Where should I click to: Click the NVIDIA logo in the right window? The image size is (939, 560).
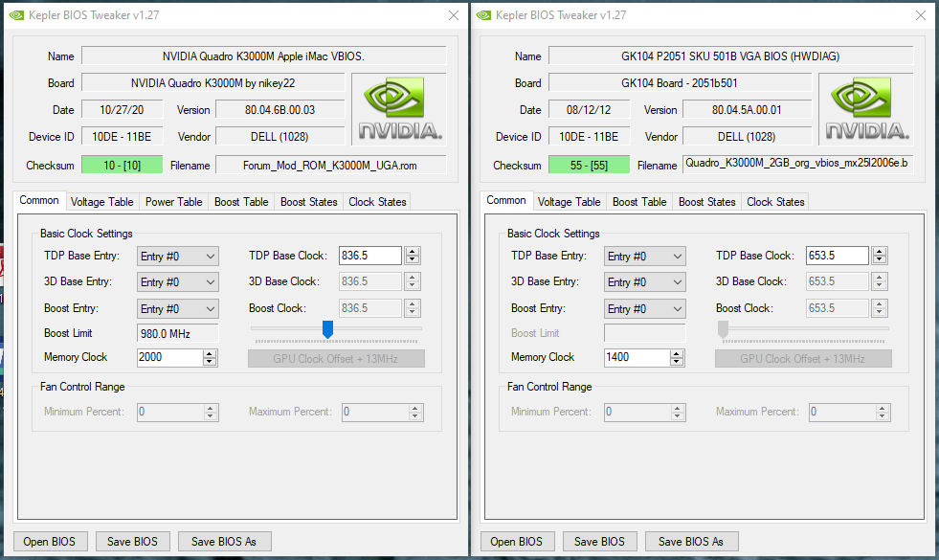click(x=866, y=109)
